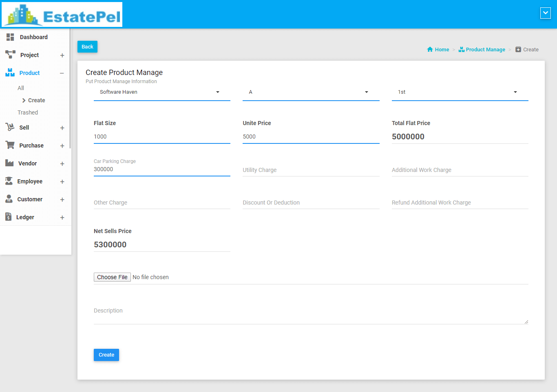Click the Dashboard grid icon
Viewport: 557px width, 392px height.
tap(10, 37)
